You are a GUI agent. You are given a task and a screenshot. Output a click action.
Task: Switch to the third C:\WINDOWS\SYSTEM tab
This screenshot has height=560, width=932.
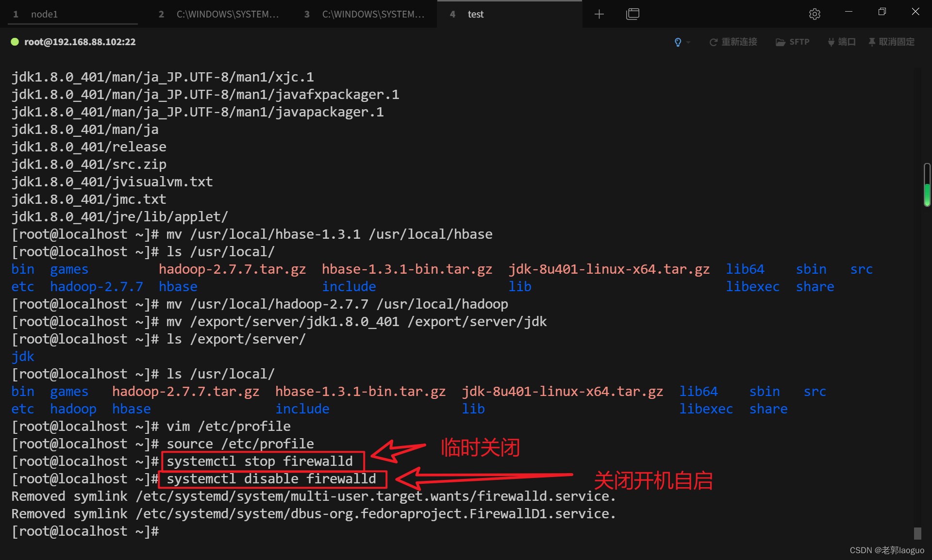pos(364,14)
